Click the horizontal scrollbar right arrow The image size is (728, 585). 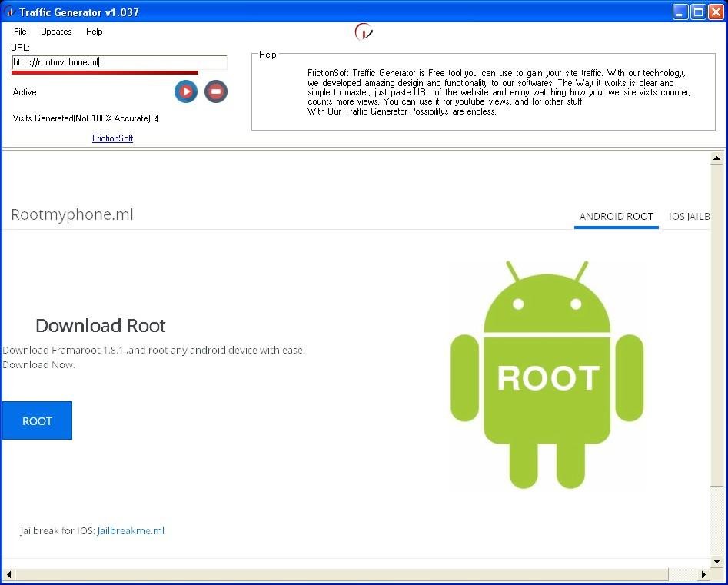(704, 575)
